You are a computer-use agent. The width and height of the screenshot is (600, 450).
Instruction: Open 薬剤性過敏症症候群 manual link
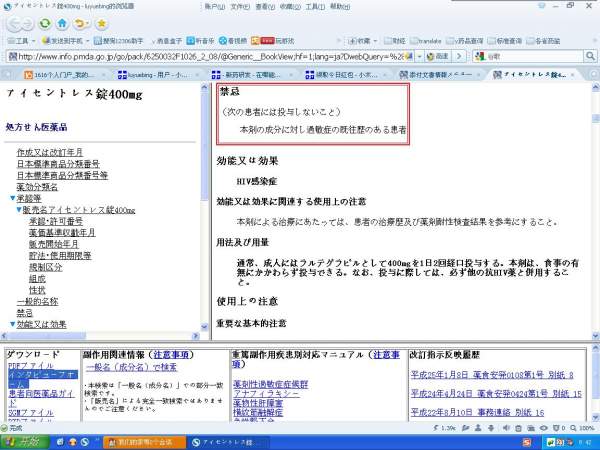click(271, 384)
